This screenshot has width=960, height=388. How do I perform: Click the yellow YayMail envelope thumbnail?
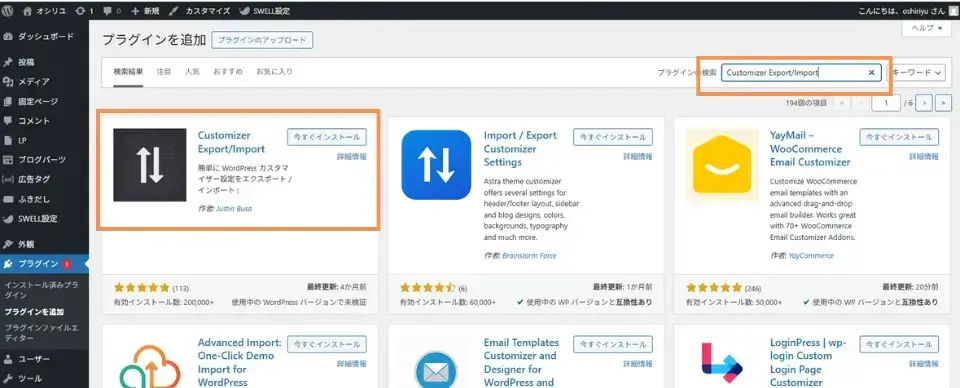722,165
